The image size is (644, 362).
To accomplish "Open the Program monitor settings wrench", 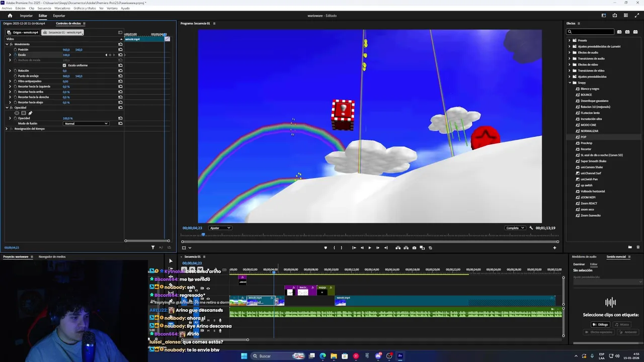I will pos(531,228).
